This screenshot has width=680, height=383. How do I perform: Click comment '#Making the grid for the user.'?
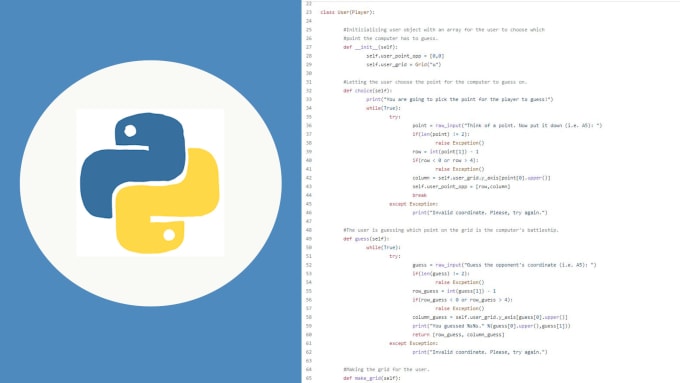tap(386, 369)
